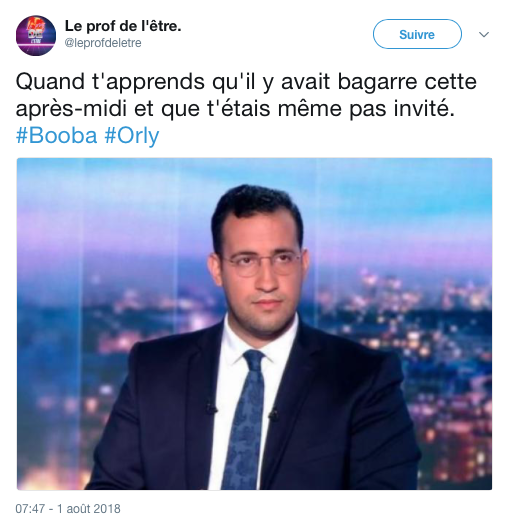This screenshot has width=516, height=527.
Task: Open the #Orly hashtag link
Action: [132, 136]
